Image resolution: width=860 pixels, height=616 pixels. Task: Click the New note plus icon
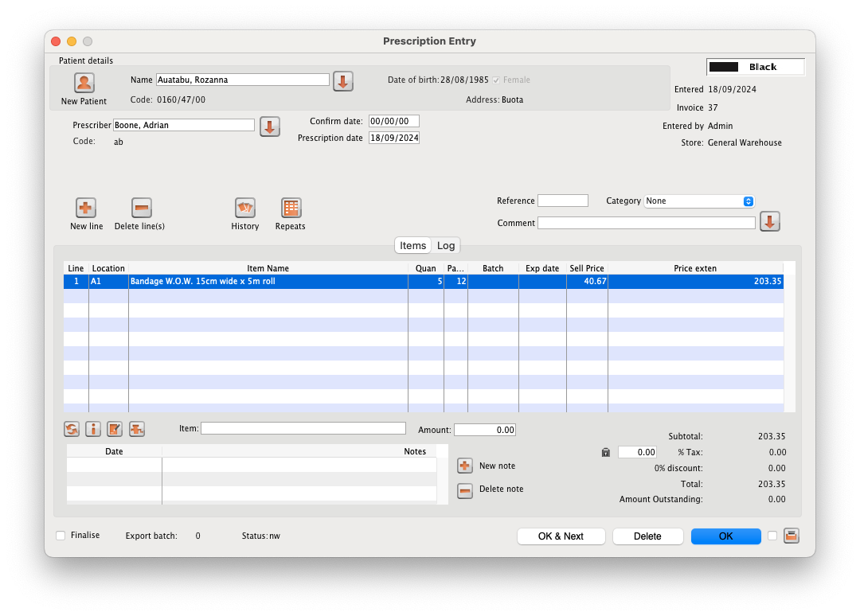(466, 466)
